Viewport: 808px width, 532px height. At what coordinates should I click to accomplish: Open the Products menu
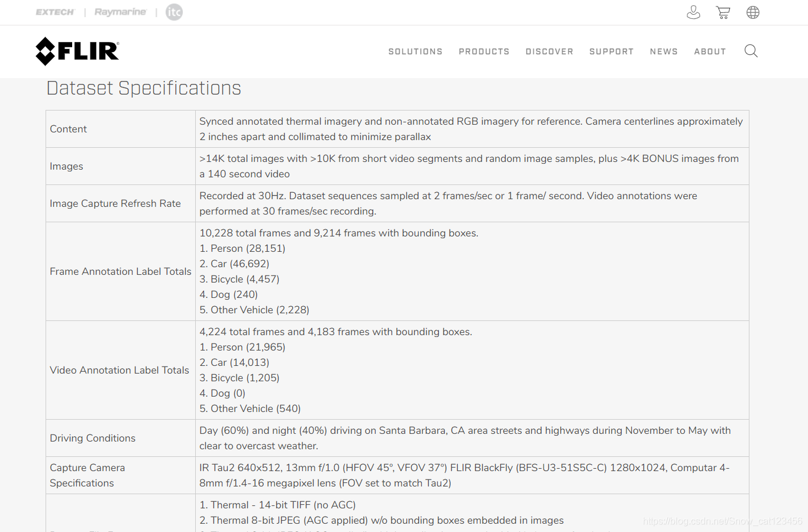point(484,52)
